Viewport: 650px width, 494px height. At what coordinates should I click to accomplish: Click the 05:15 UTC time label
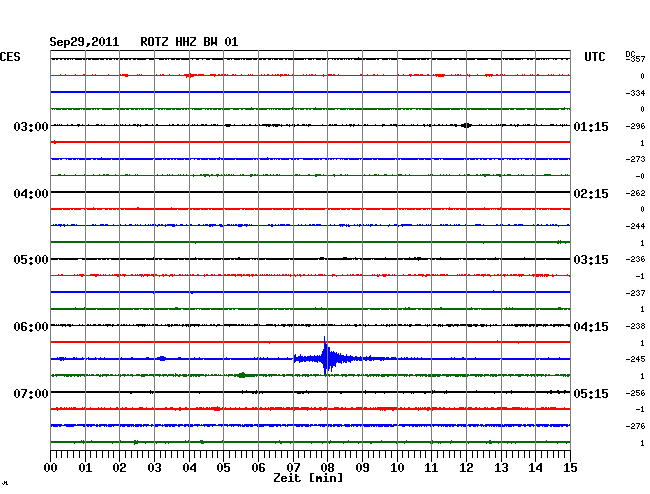(x=591, y=393)
